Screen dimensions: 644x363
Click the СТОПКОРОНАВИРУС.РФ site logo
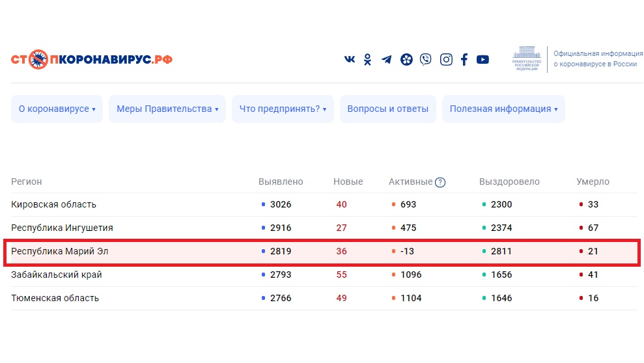[92, 60]
